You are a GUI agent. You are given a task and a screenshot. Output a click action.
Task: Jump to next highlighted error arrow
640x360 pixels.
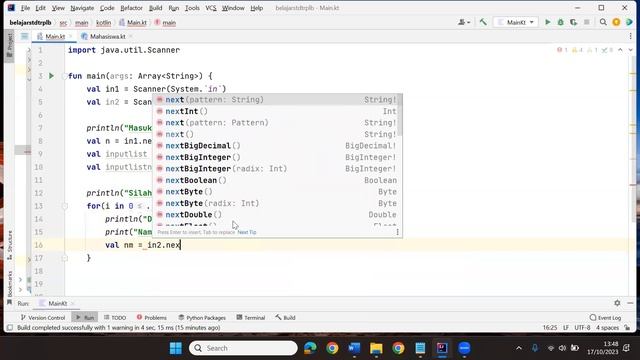coord(630,50)
